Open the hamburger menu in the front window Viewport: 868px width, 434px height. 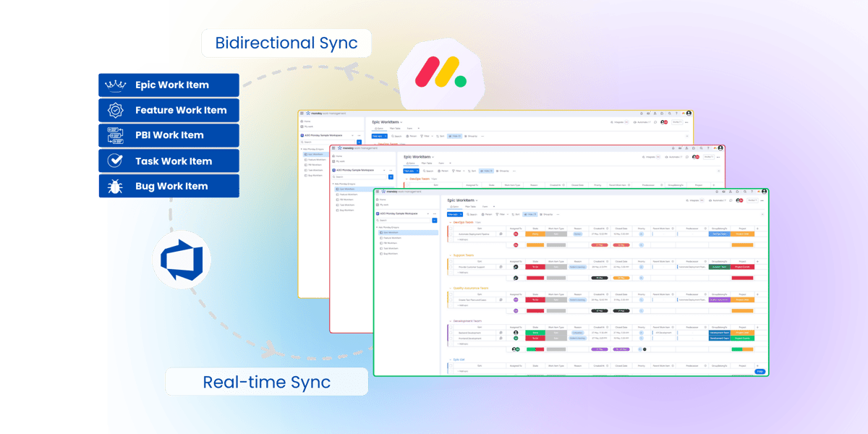pos(378,192)
